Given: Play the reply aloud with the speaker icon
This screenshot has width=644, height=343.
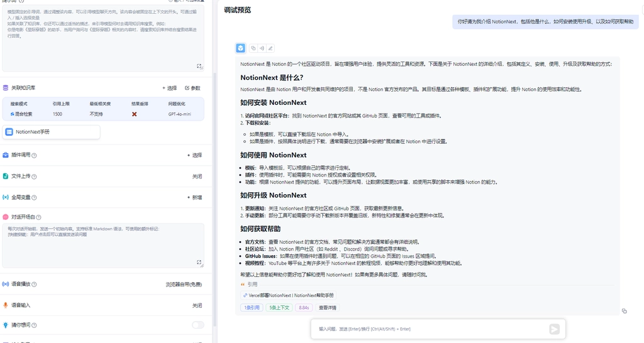Looking at the screenshot, I should pyautogui.click(x=262, y=48).
